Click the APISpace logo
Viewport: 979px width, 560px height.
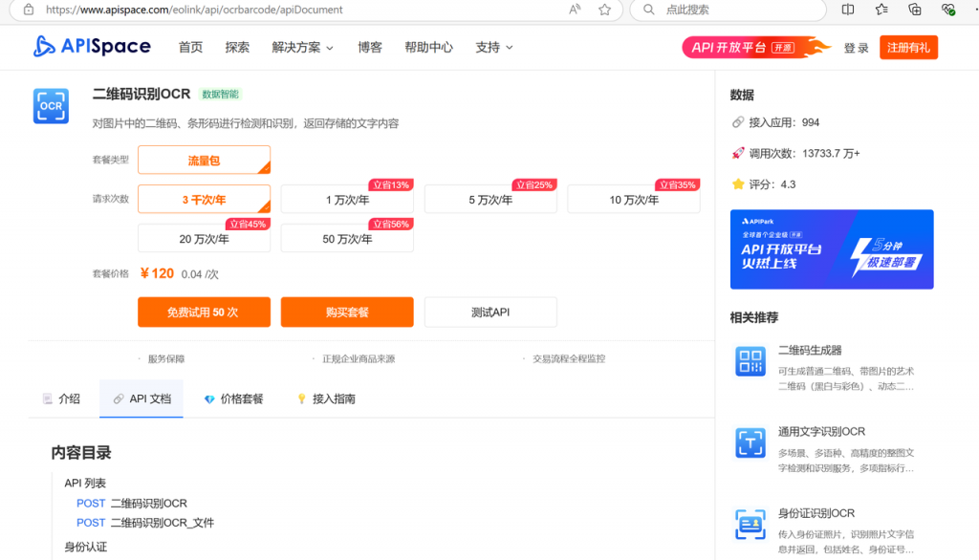pos(92,46)
